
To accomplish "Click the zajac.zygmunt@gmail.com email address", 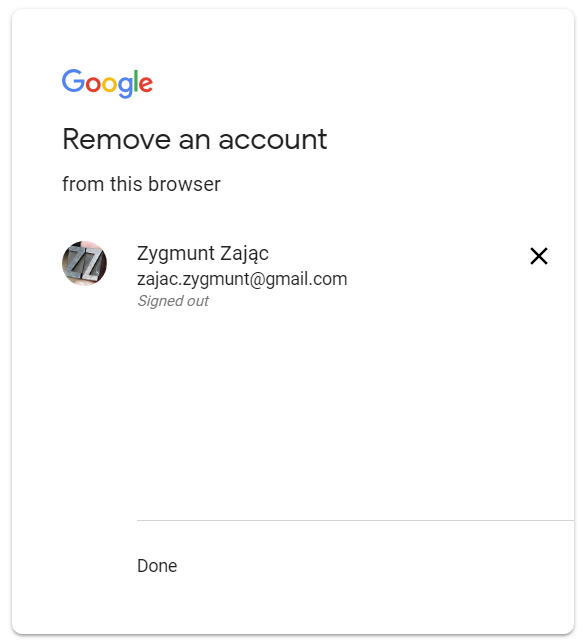I will [242, 279].
